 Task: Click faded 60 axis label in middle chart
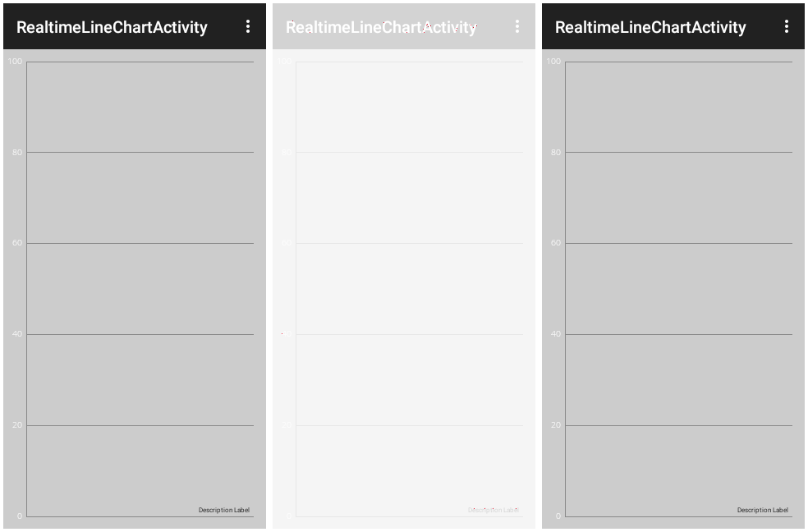[287, 242]
